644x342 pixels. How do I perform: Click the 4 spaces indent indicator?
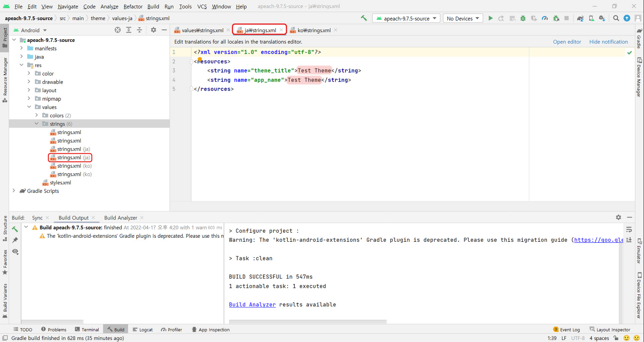[x=599, y=338]
